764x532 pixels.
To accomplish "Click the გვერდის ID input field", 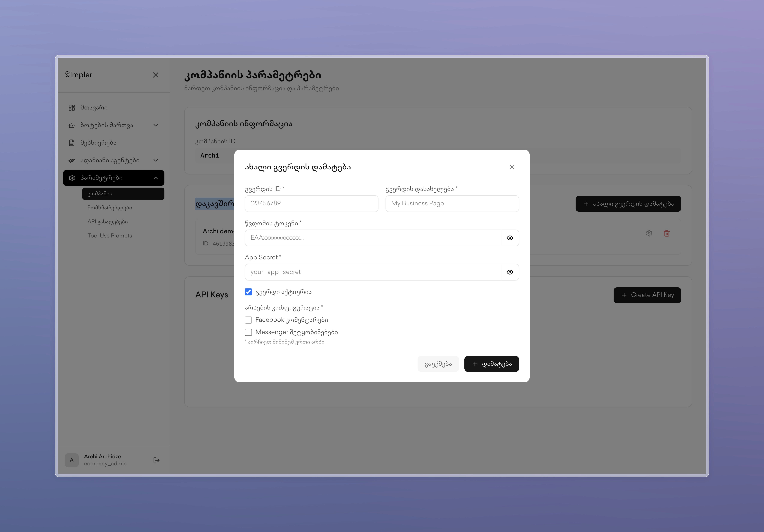I will coord(311,203).
